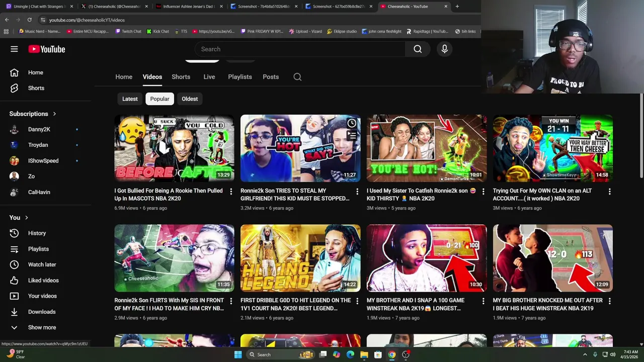The height and width of the screenshot is (362, 644).
Task: Open options for '100 GAME WINSTREAK' video
Action: click(483, 301)
